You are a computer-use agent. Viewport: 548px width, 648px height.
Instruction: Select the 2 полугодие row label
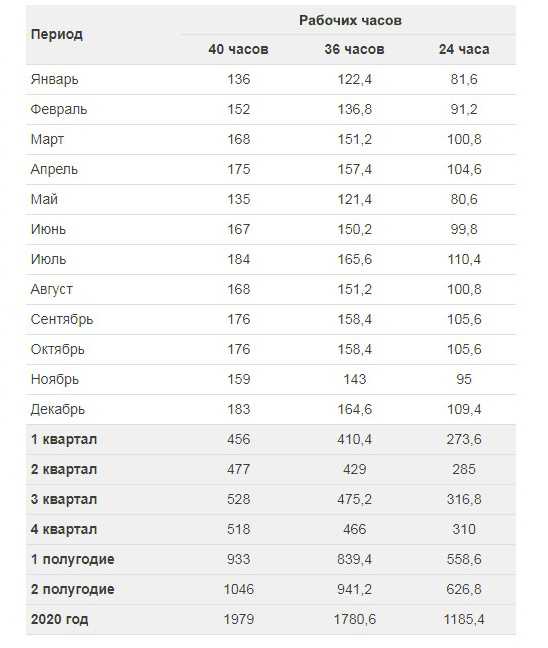point(72,589)
